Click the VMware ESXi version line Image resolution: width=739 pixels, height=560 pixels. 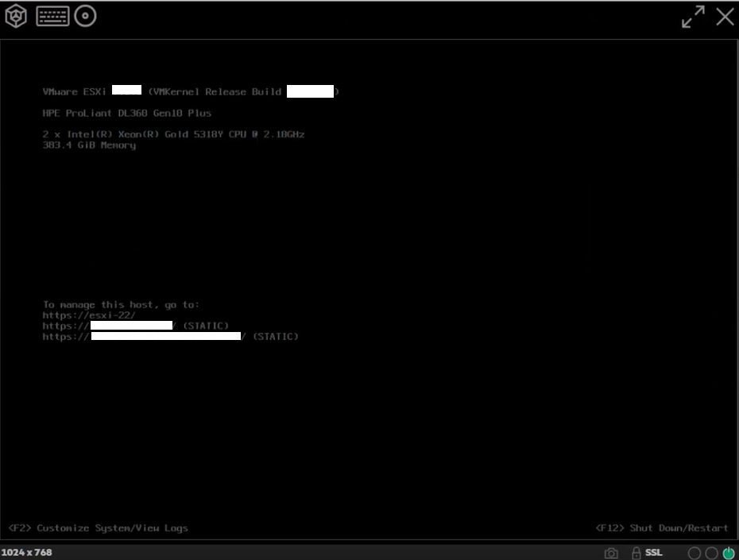tap(191, 91)
